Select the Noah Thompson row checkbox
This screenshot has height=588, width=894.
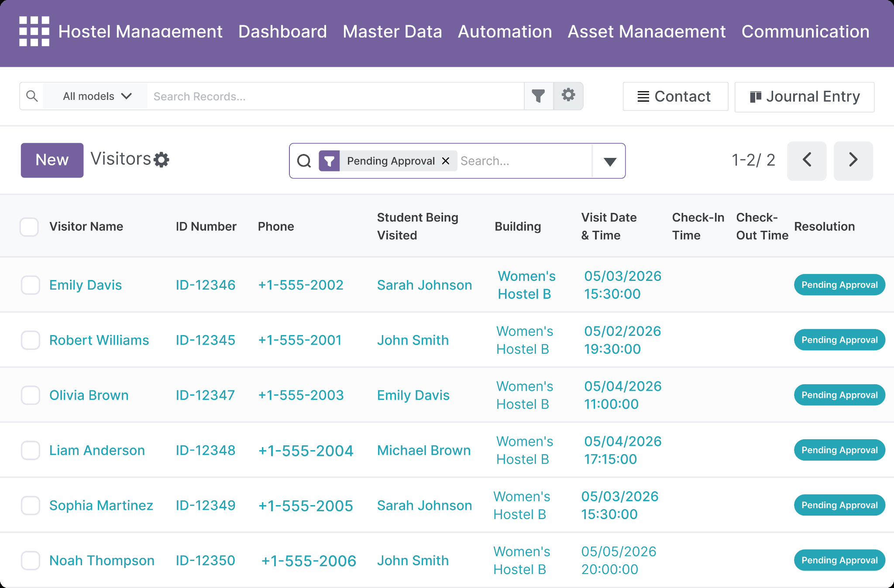[31, 561]
